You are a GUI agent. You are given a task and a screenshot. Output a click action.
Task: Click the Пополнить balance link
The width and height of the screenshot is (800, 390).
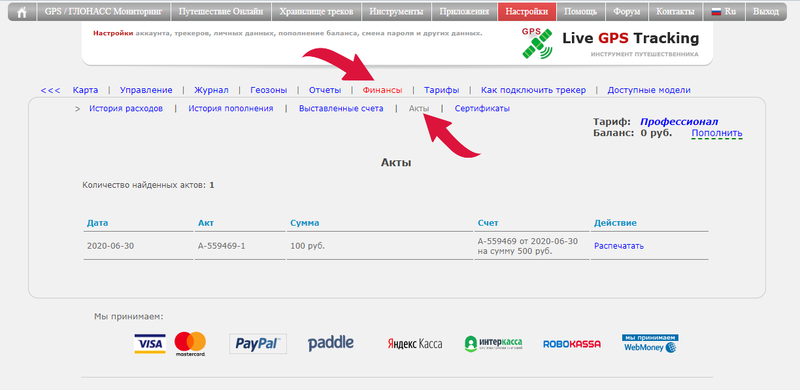(x=717, y=133)
